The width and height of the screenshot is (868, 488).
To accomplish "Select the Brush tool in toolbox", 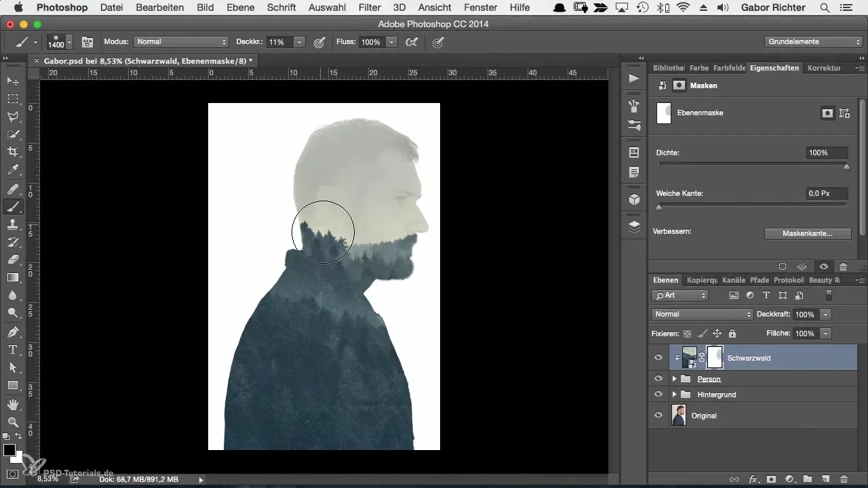I will pyautogui.click(x=13, y=207).
